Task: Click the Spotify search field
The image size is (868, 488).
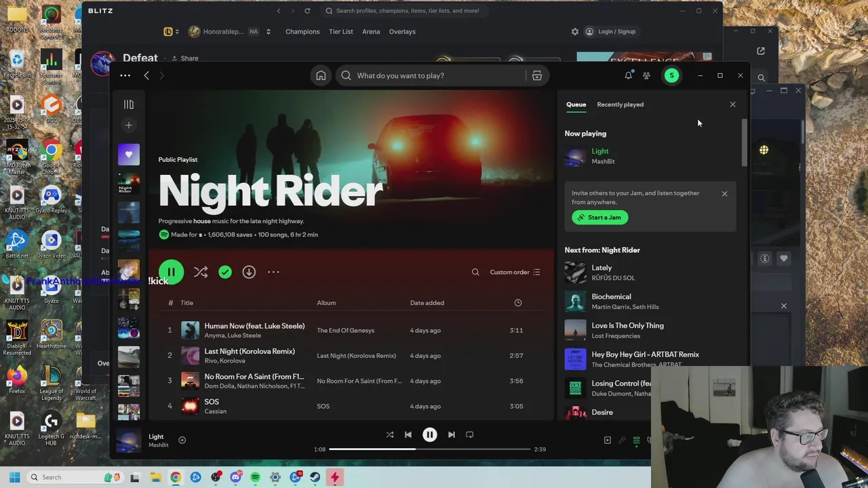Action: click(x=433, y=75)
